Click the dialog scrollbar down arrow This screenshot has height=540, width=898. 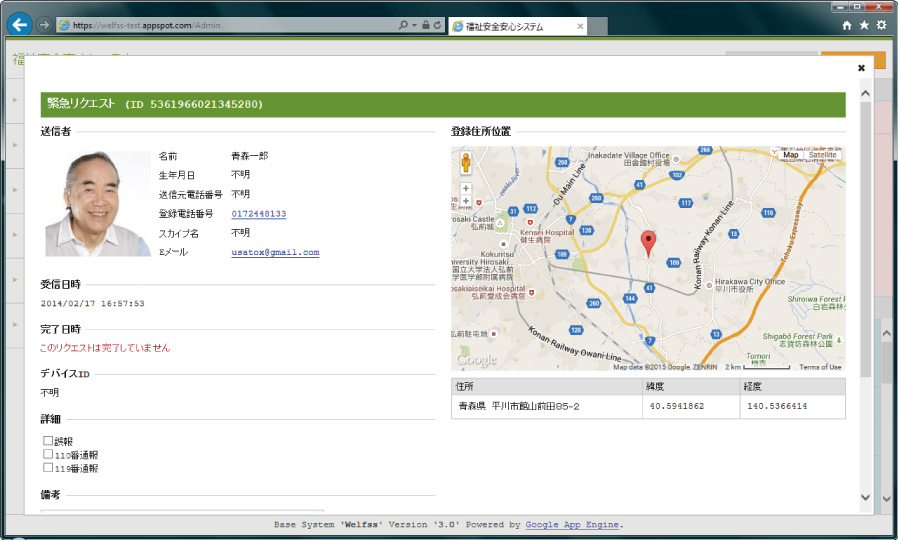point(865,497)
